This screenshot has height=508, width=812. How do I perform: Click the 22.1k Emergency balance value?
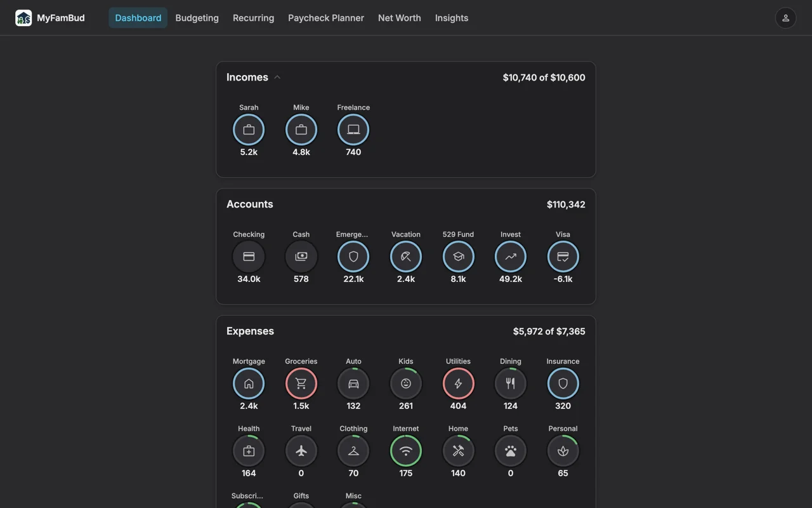[353, 279]
